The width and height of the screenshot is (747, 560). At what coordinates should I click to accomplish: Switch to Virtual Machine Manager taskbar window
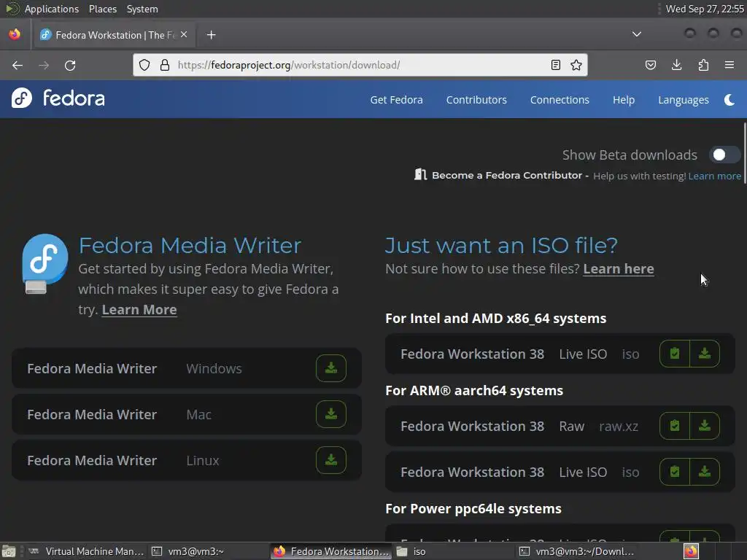point(86,551)
